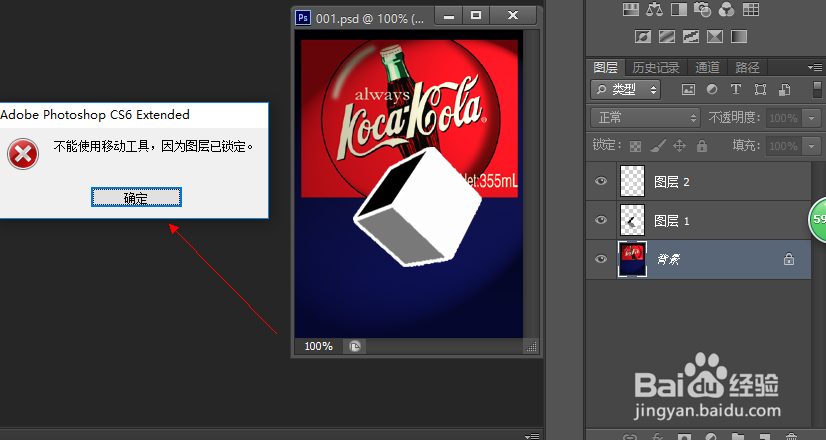Filter layers by type (T) layers
The width and height of the screenshot is (826, 440).
tap(736, 90)
